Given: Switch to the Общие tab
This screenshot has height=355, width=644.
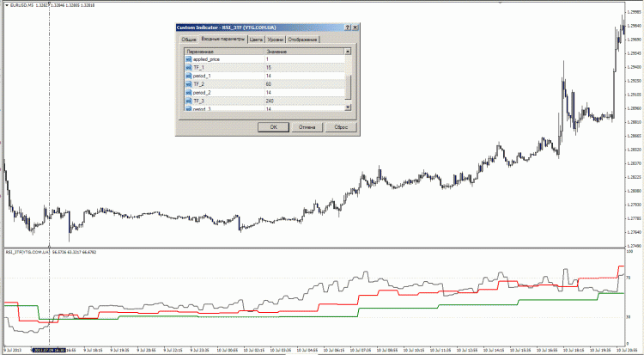Looking at the screenshot, I should tap(188, 40).
